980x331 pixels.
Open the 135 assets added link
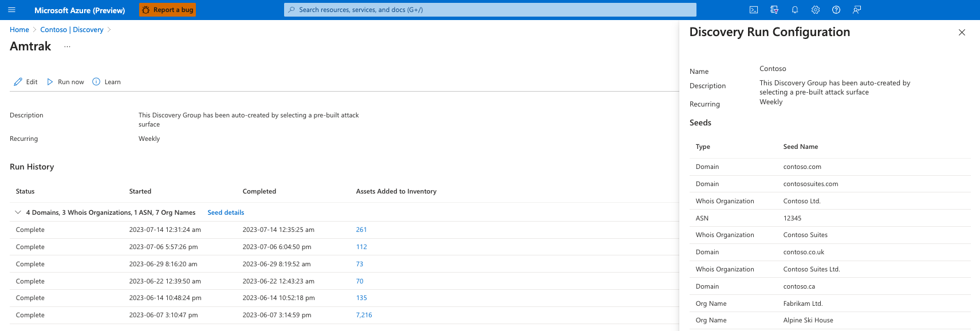[361, 298]
